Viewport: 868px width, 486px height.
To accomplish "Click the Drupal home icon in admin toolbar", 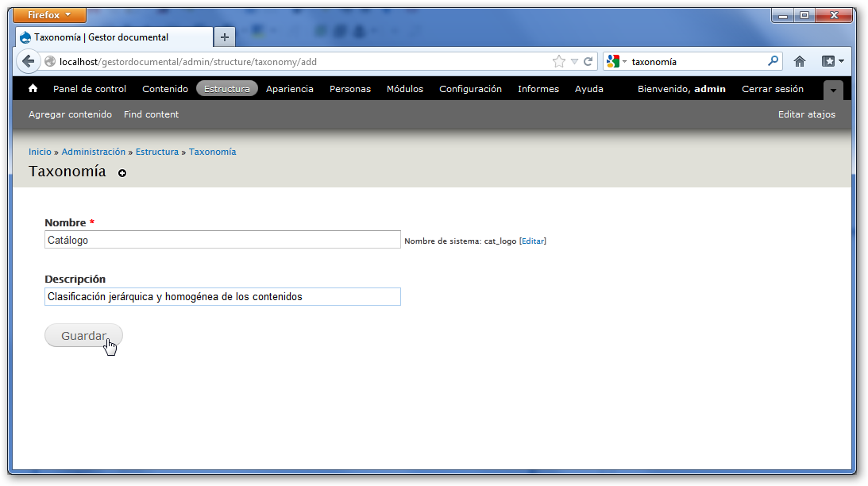I will (33, 89).
